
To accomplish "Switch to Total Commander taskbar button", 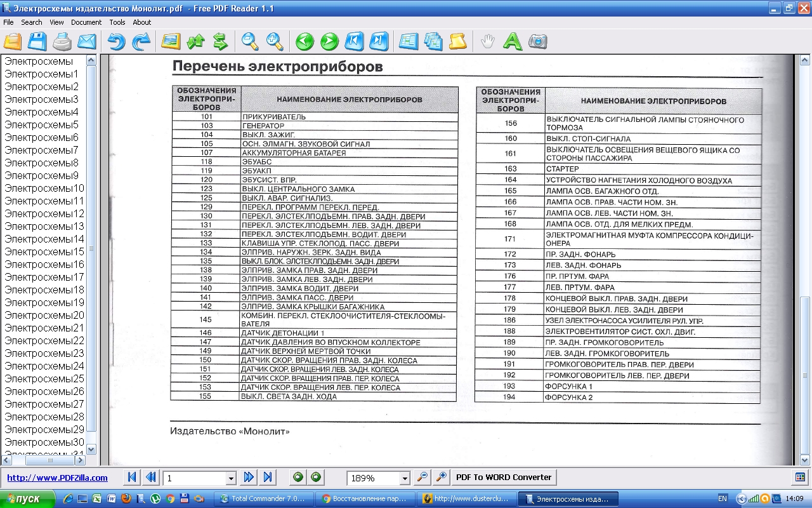I will pyautogui.click(x=265, y=499).
